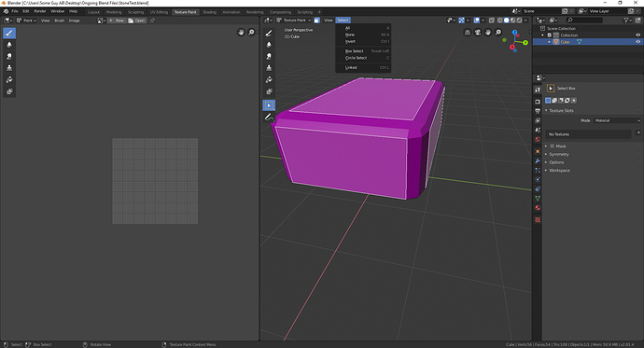
Task: Select the Fill tool in 3D viewport
Action: pos(269,79)
